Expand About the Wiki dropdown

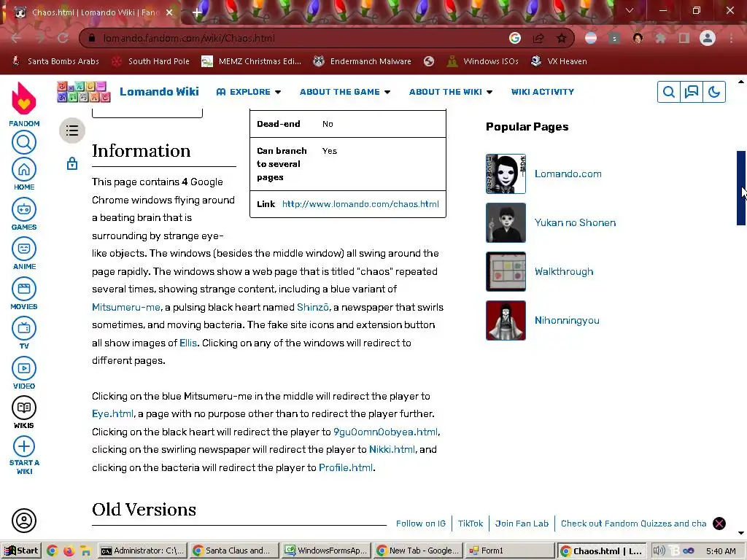pyautogui.click(x=451, y=92)
